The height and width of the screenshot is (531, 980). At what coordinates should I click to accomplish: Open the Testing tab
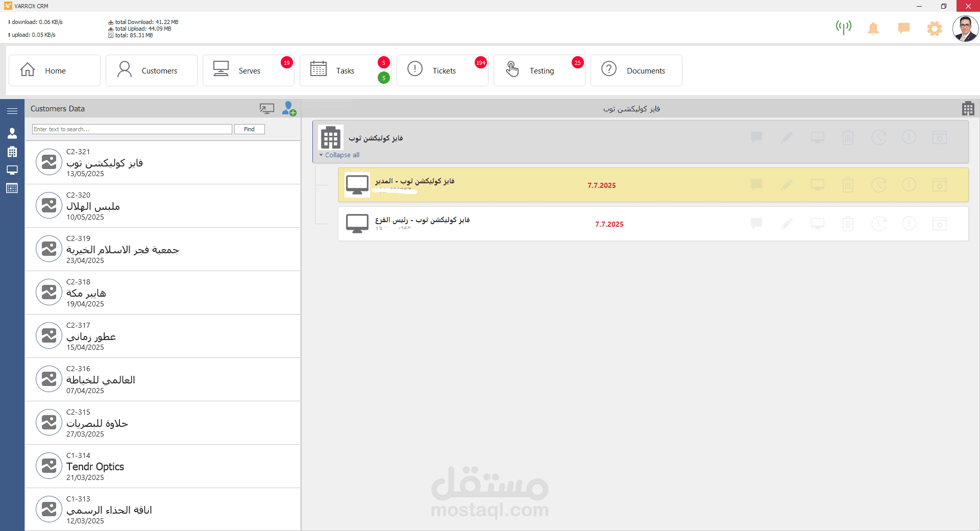(x=540, y=70)
